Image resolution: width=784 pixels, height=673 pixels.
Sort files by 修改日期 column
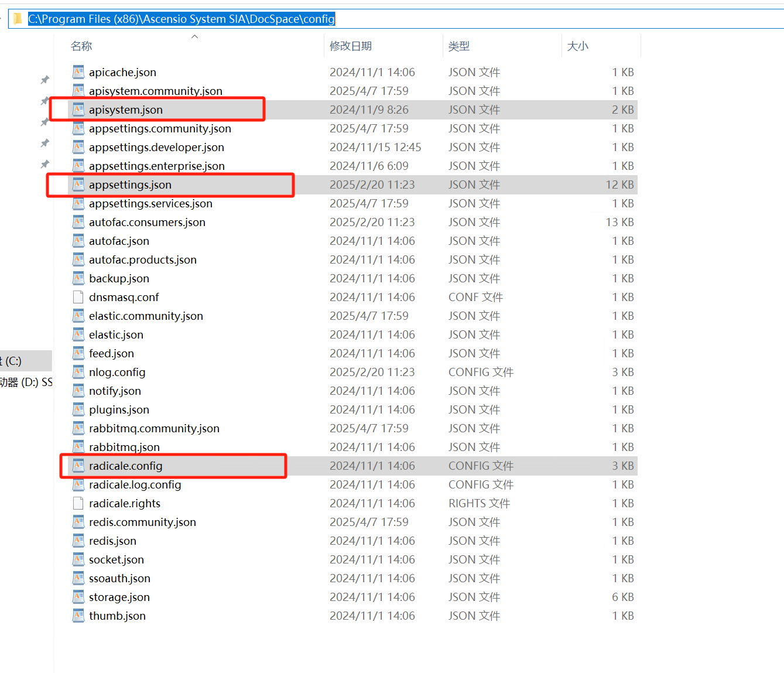pos(350,46)
